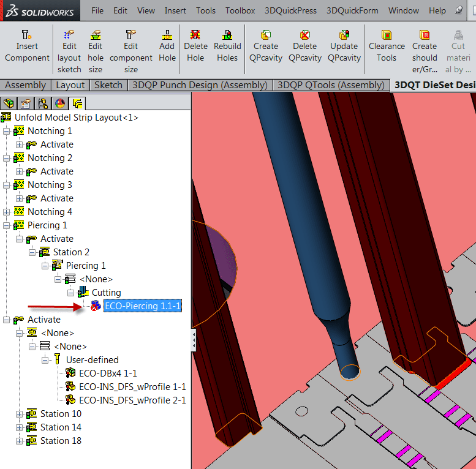This screenshot has height=469, width=476.
Task: Expand Activate under Notching 3
Action: click(x=19, y=199)
